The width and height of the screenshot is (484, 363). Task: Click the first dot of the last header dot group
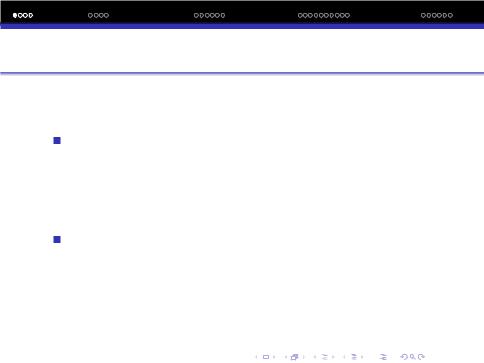[x=423, y=15]
